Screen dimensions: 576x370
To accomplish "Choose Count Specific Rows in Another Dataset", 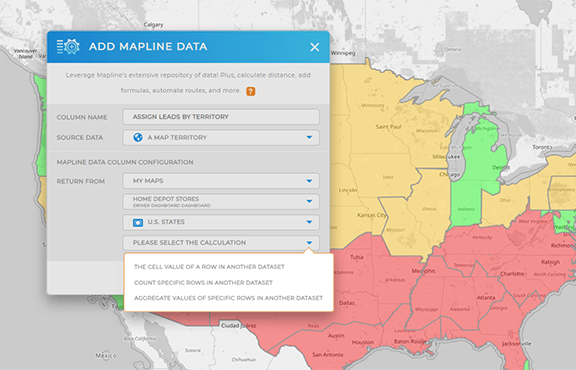I will coord(203,283).
